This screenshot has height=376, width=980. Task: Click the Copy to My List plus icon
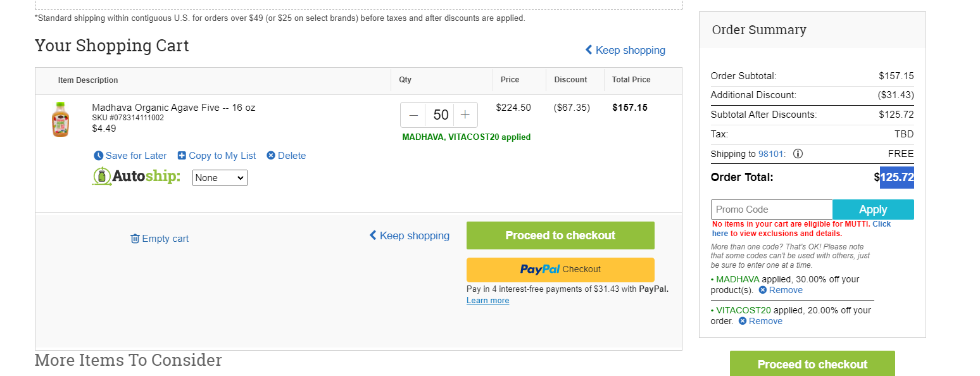(x=182, y=156)
